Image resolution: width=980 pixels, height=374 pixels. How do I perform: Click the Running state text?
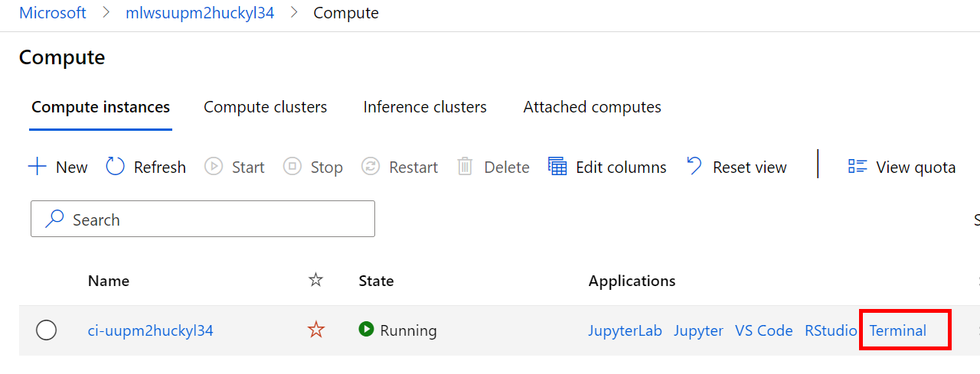[408, 330]
